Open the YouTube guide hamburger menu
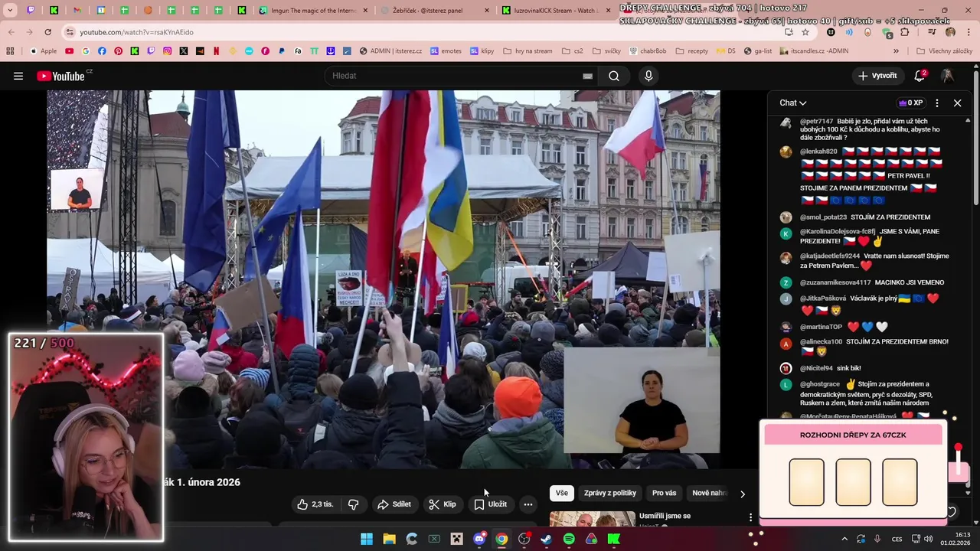The height and width of the screenshot is (551, 980). 18,76
